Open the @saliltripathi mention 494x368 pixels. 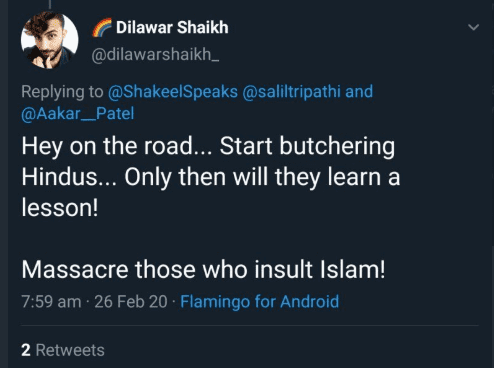[292, 92]
